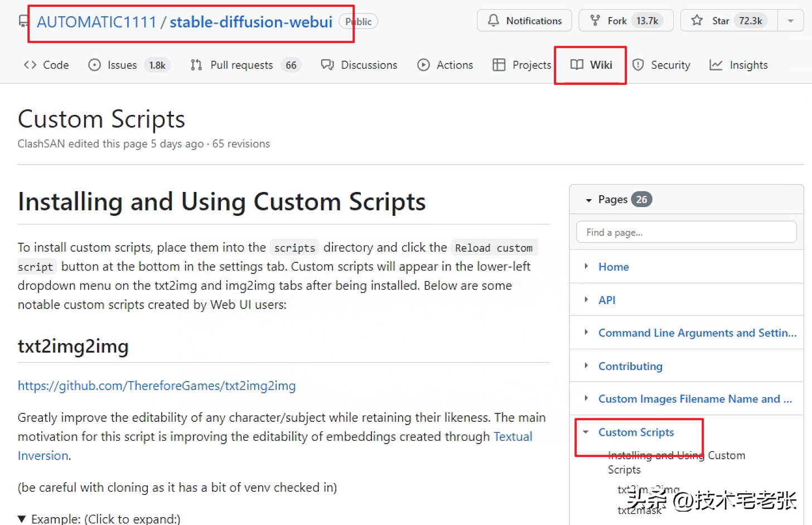Click the Pull requests 66 counter badge
Viewport: 812px width, 525px height.
[x=291, y=65]
